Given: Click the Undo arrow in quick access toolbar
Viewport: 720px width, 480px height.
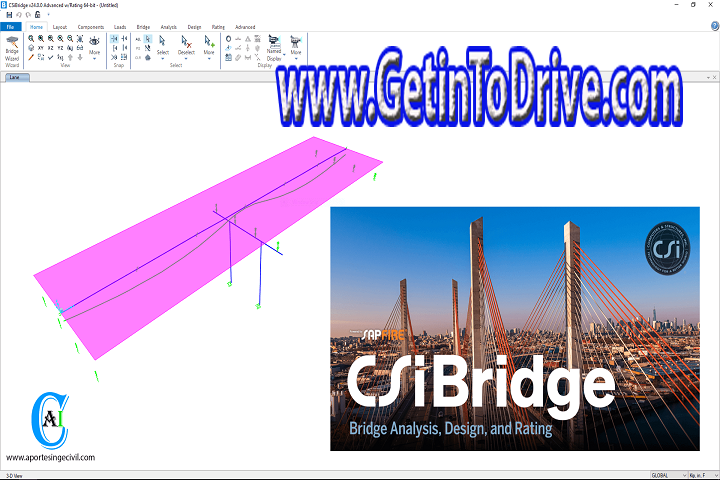Looking at the screenshot, I should coord(19,15).
